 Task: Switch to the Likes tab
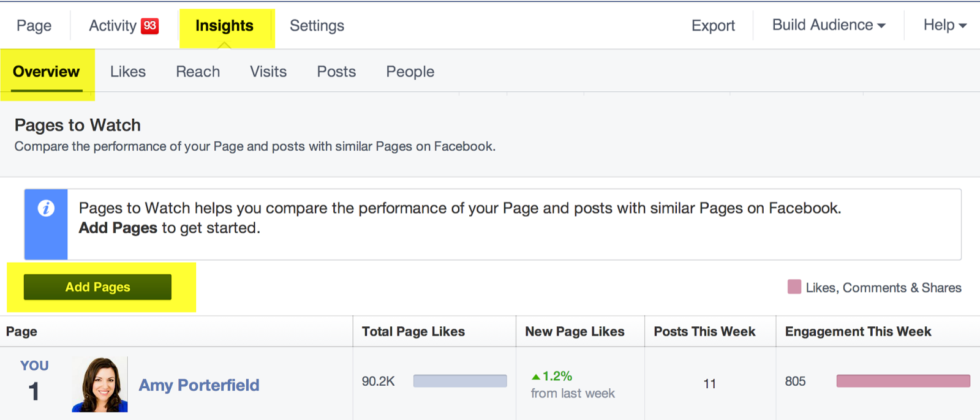[127, 72]
